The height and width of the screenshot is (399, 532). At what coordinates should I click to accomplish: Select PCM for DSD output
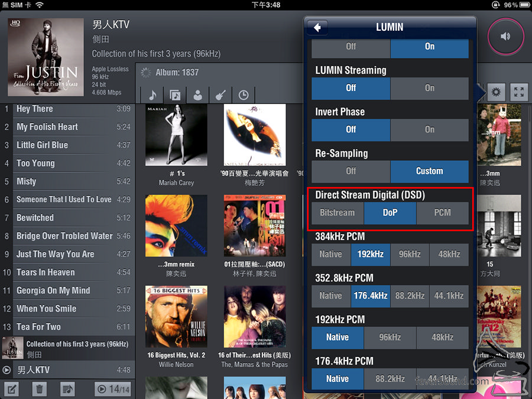pos(442,213)
